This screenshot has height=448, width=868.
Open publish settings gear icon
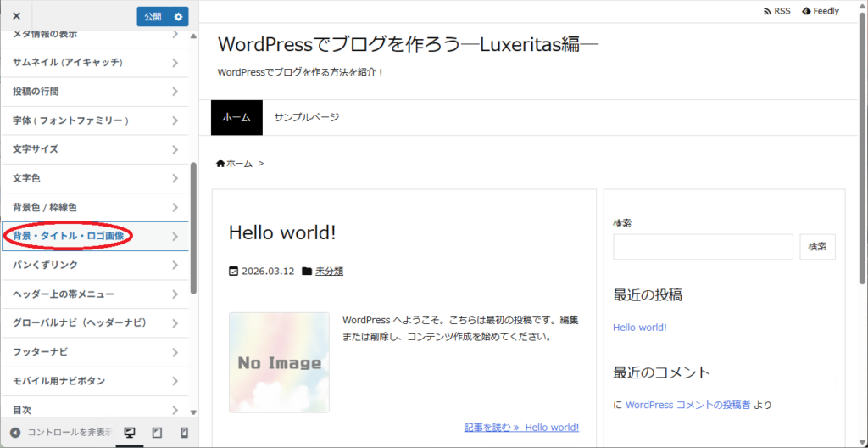(x=178, y=17)
